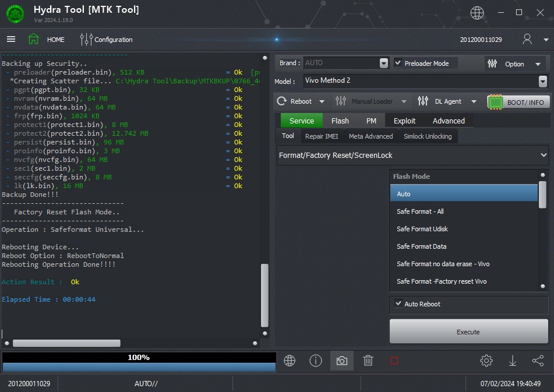554x392 pixels.
Task: Expand the Option dropdown arrow
Action: pos(538,64)
